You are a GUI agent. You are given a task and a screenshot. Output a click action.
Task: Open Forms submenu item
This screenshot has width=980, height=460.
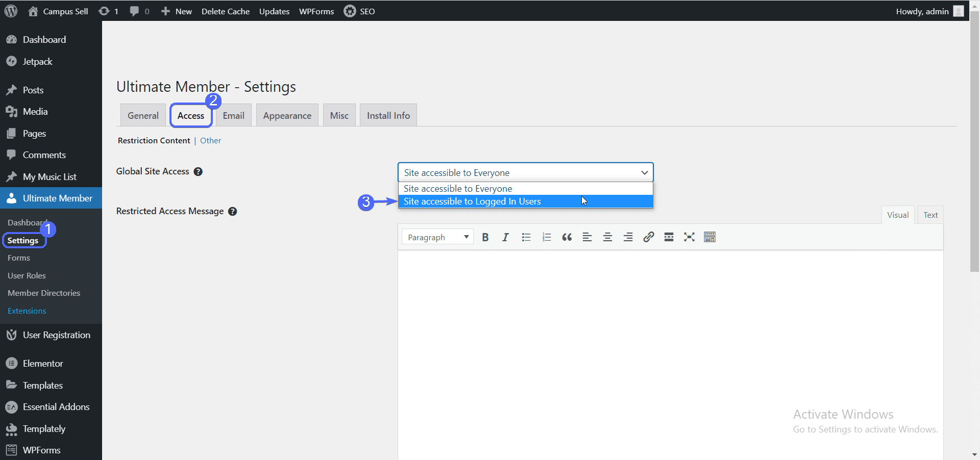click(x=19, y=258)
